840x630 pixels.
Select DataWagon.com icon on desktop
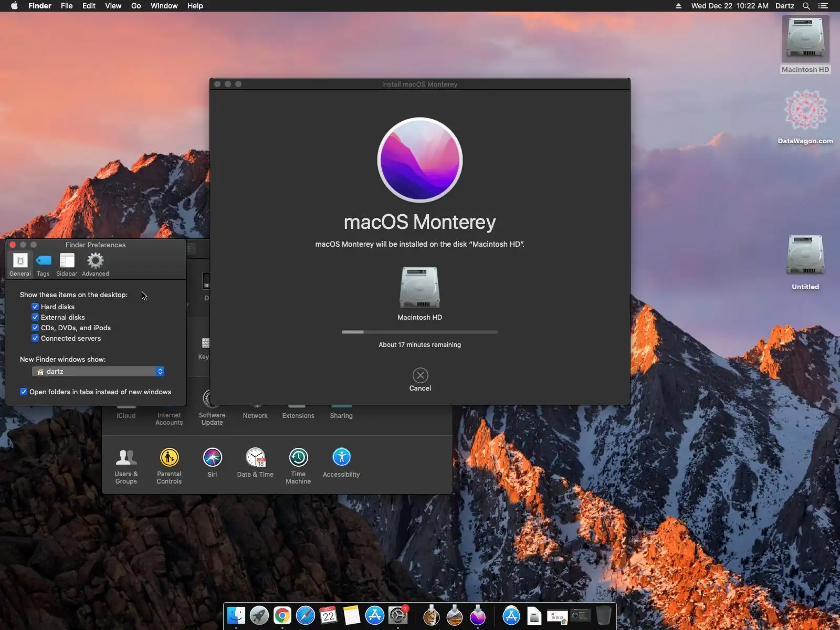click(x=805, y=118)
